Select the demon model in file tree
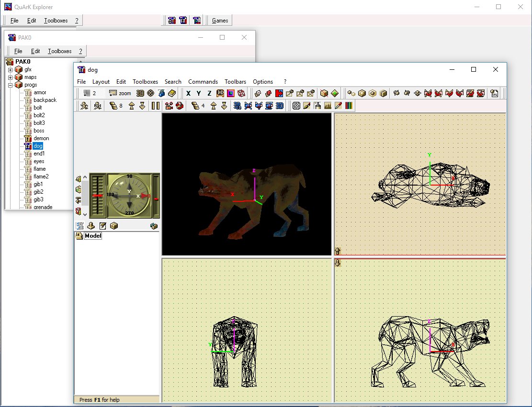 41,138
